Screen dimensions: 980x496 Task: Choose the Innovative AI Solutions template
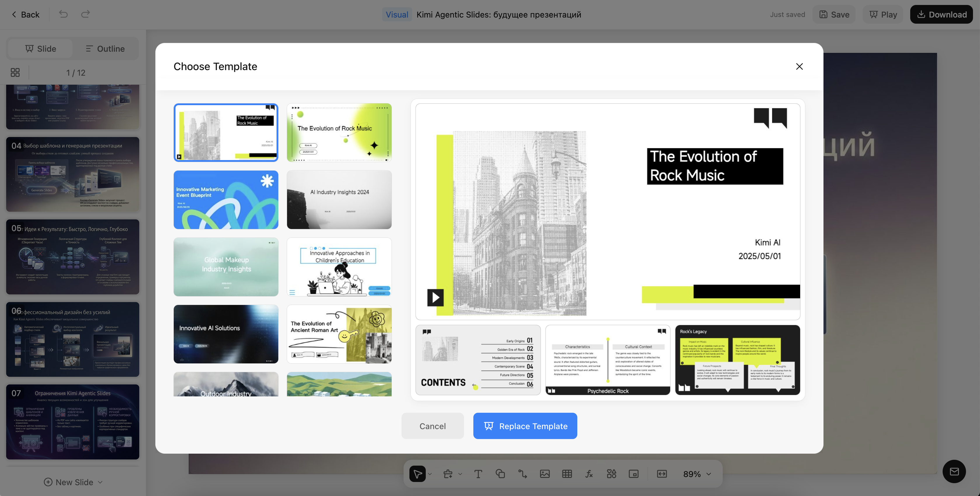click(226, 334)
